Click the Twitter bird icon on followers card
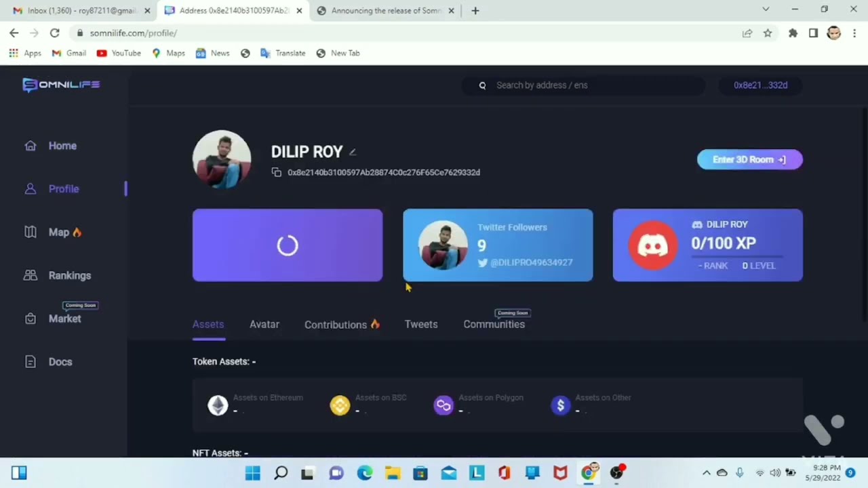The width and height of the screenshot is (868, 488). pos(483,262)
